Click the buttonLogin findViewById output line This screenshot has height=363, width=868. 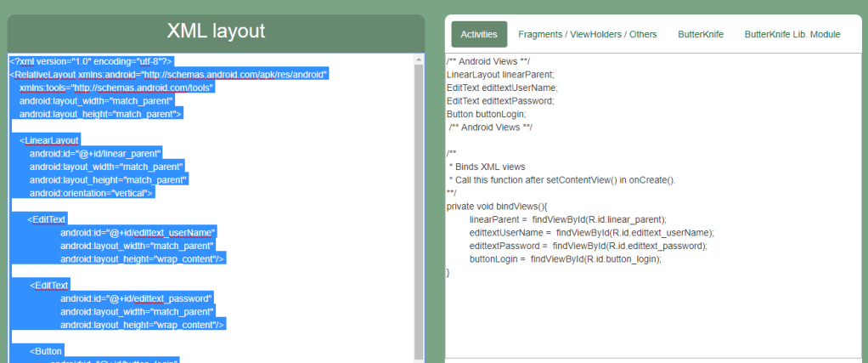tap(565, 258)
